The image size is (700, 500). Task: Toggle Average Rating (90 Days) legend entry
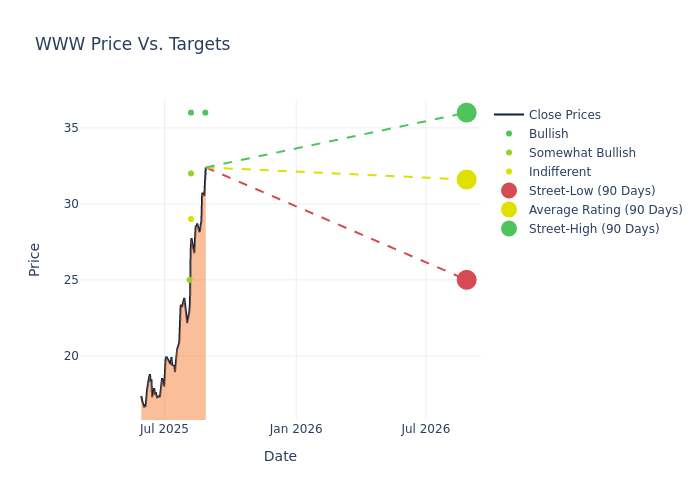[x=605, y=210]
